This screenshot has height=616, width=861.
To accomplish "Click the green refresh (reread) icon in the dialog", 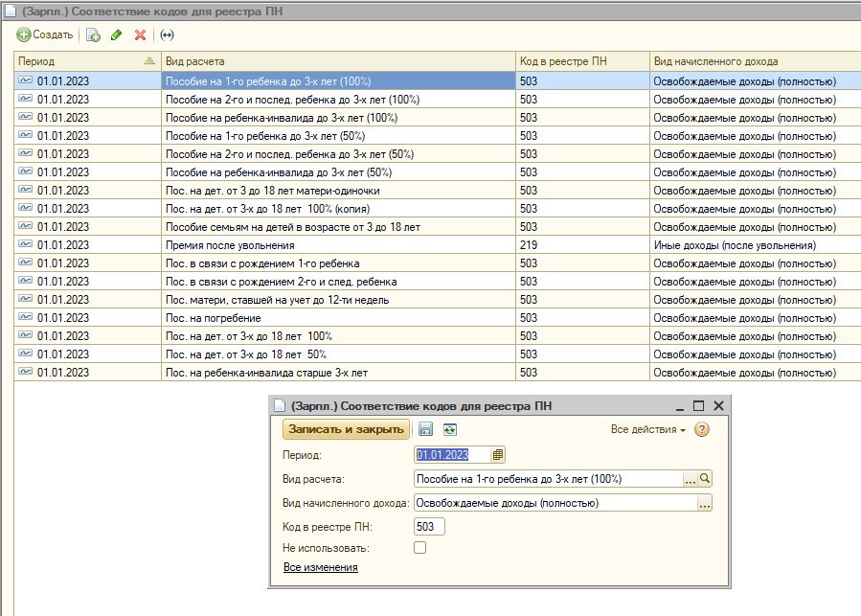I will (x=449, y=430).
